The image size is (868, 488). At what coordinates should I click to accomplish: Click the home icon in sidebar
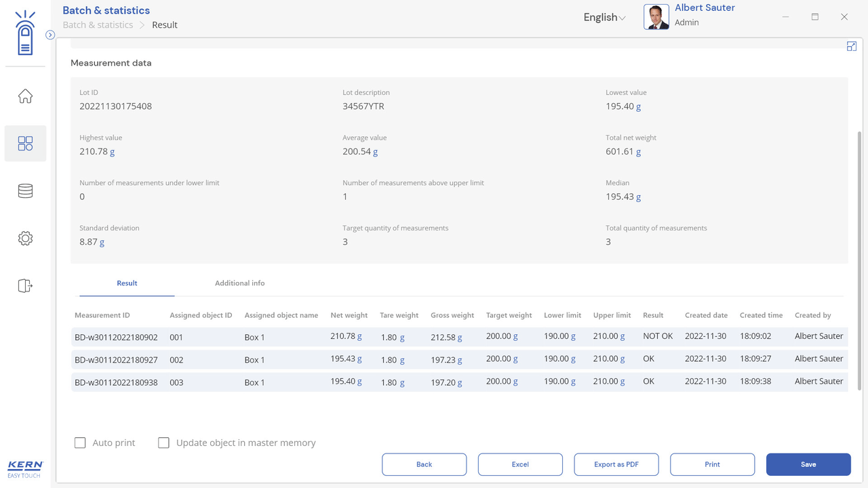(x=25, y=96)
